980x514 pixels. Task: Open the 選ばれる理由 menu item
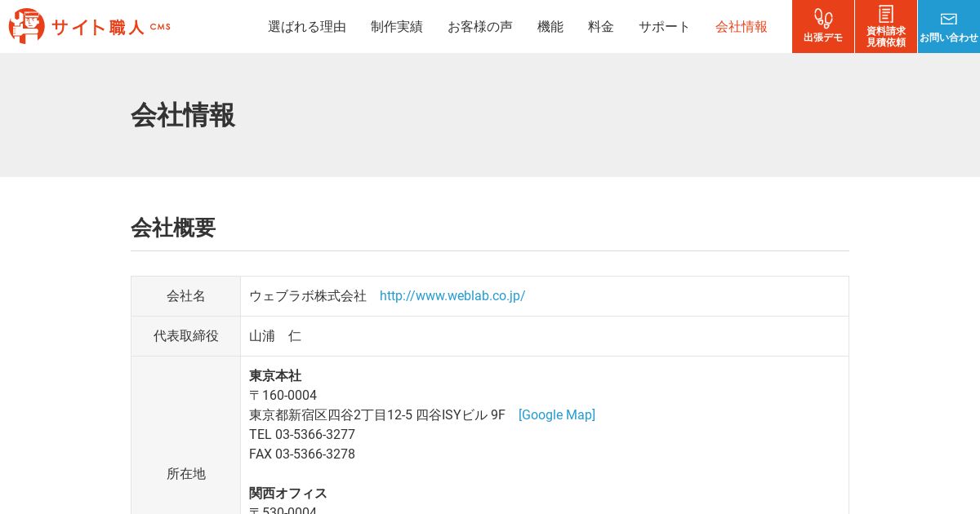pos(307,27)
